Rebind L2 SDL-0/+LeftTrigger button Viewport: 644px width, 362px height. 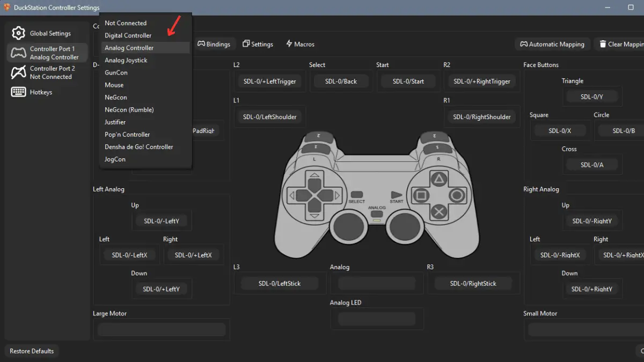click(269, 82)
